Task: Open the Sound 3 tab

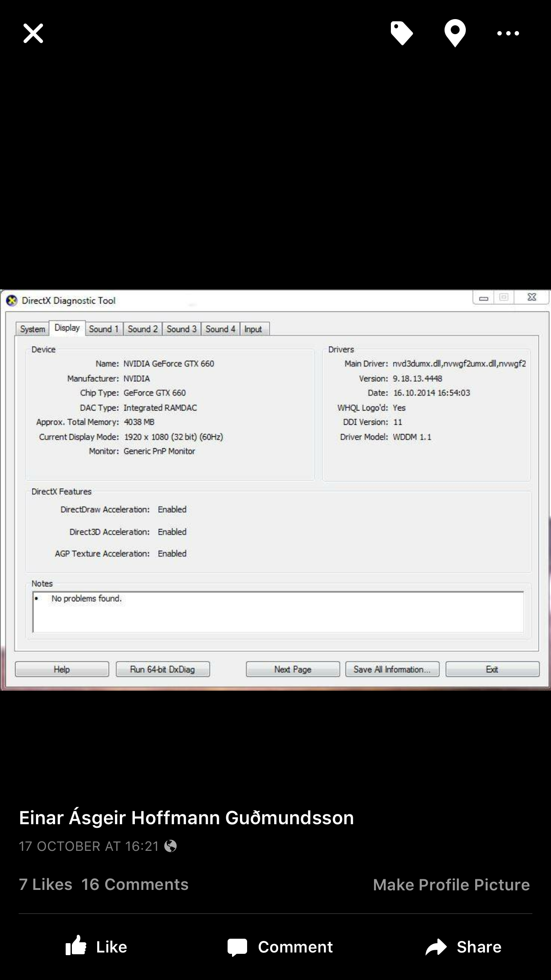Action: tap(181, 329)
